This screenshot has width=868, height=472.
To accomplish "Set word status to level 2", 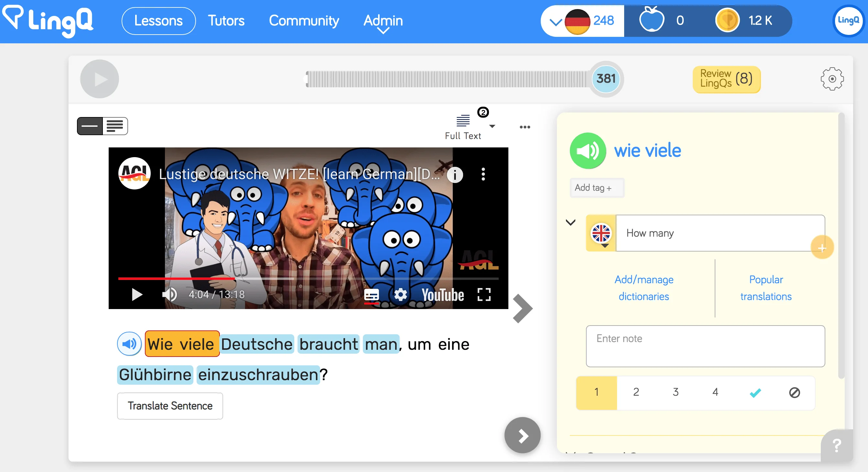I will pyautogui.click(x=635, y=392).
